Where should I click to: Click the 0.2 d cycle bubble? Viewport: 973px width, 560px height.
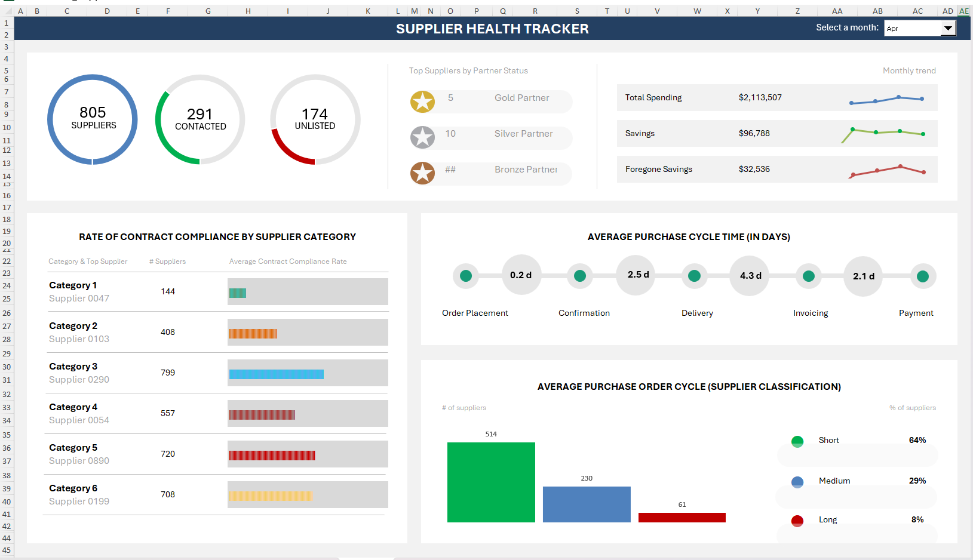click(521, 275)
